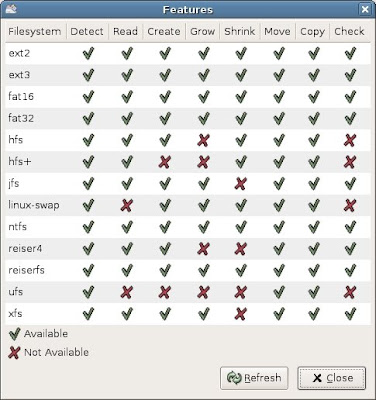Sort by the Filesystem column header
This screenshot has height=400, width=376.
coord(35,32)
